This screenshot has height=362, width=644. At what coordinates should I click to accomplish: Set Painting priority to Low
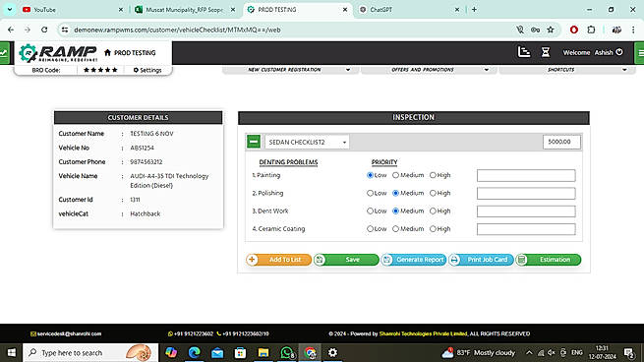pyautogui.click(x=370, y=175)
